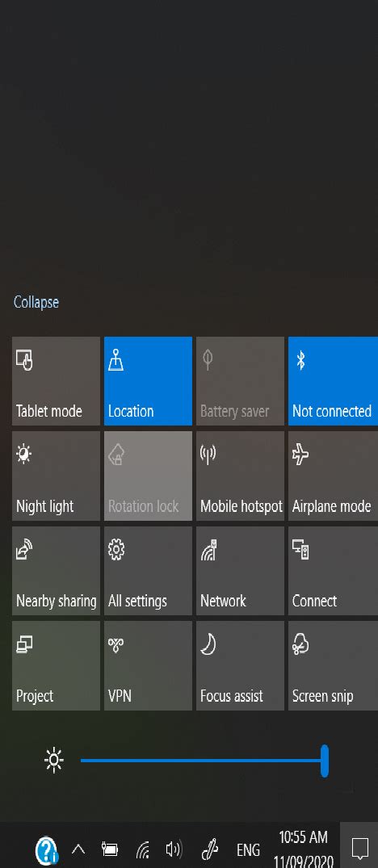The image size is (378, 868).
Task: Open All settings tile
Action: click(x=149, y=571)
